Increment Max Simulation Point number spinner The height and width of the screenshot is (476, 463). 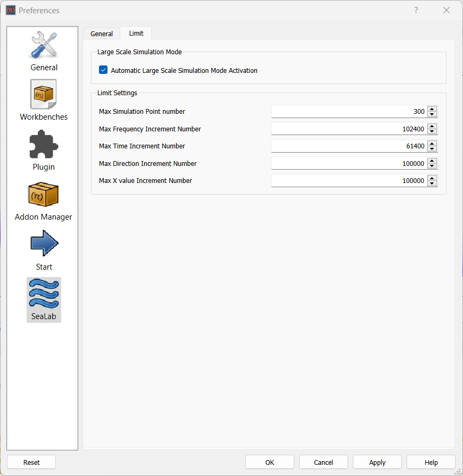[432, 109]
